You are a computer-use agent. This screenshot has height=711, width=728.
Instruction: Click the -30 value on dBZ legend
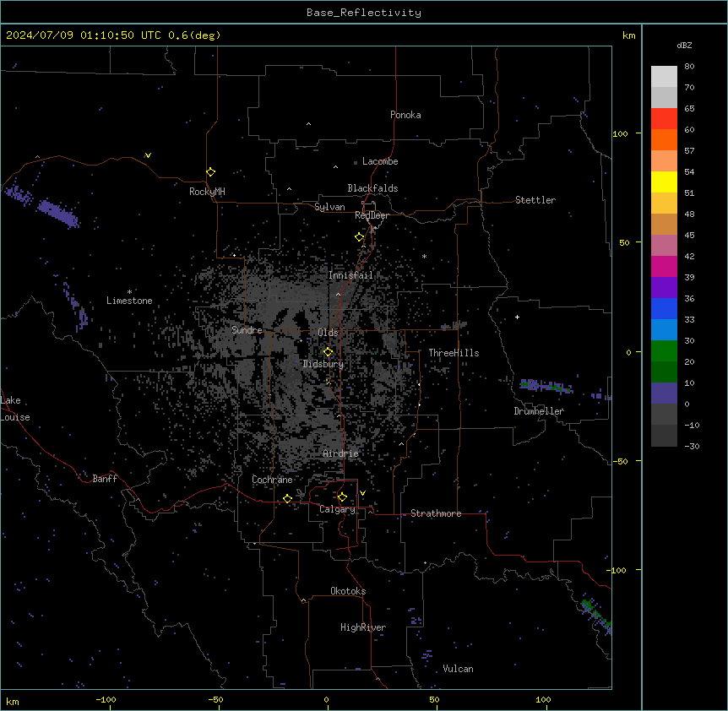(x=692, y=446)
